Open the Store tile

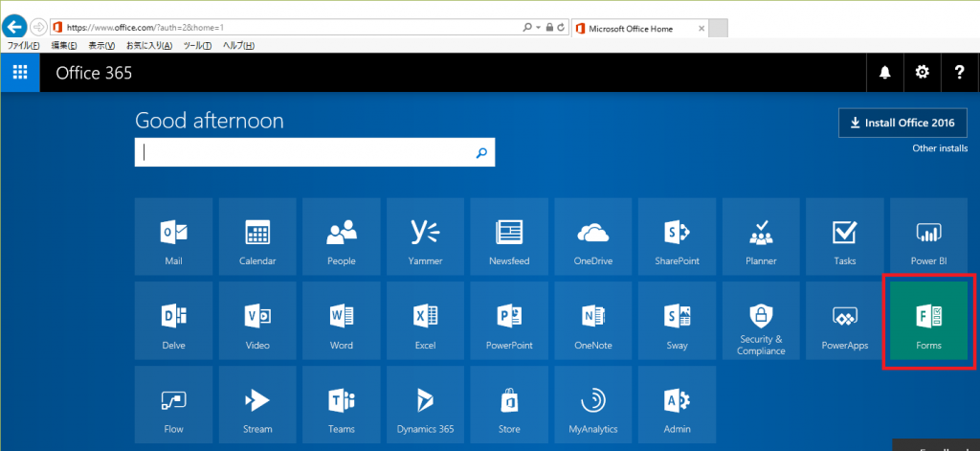coord(509,405)
